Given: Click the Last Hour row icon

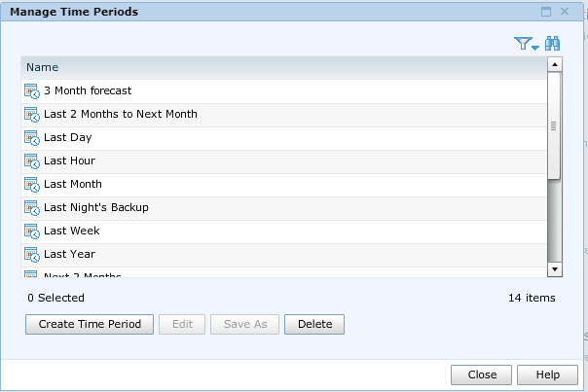Looking at the screenshot, I should tap(32, 161).
